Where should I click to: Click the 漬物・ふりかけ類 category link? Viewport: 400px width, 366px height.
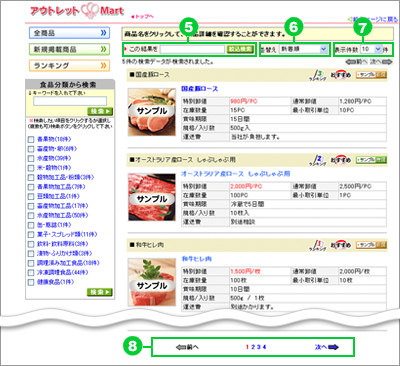(x=65, y=254)
